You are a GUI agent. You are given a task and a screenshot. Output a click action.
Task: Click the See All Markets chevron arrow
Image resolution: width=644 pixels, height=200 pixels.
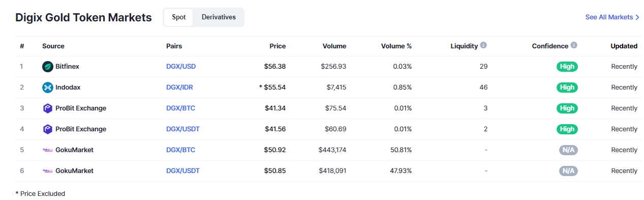(637, 17)
